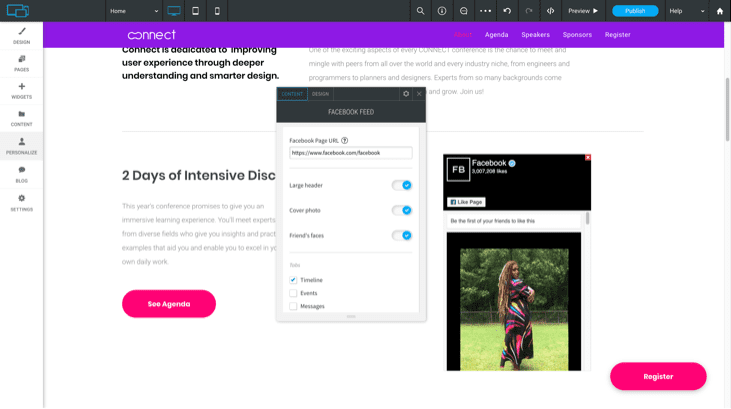Open the developer mode code icon

click(x=550, y=11)
